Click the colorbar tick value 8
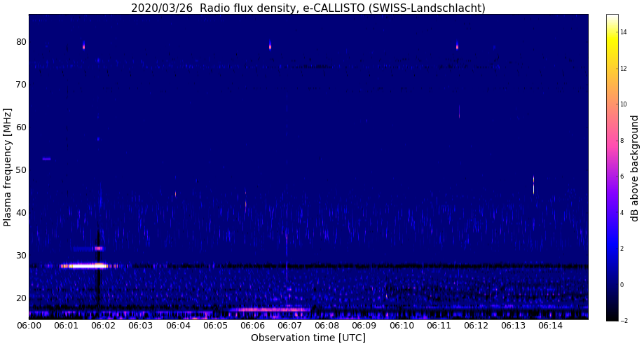 [622, 140]
